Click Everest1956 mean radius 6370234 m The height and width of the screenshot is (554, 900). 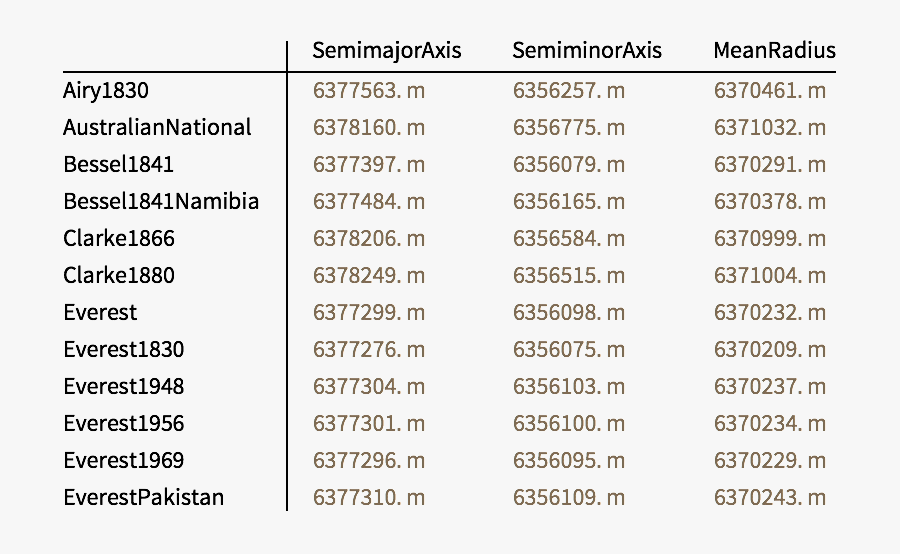pos(770,423)
